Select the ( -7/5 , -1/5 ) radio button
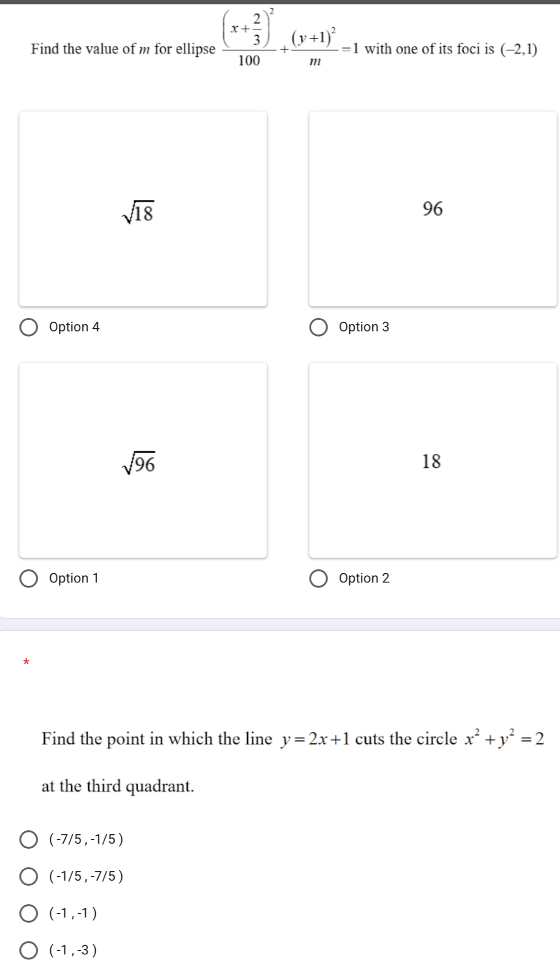Viewport: 560px width, 961px height. (x=29, y=840)
